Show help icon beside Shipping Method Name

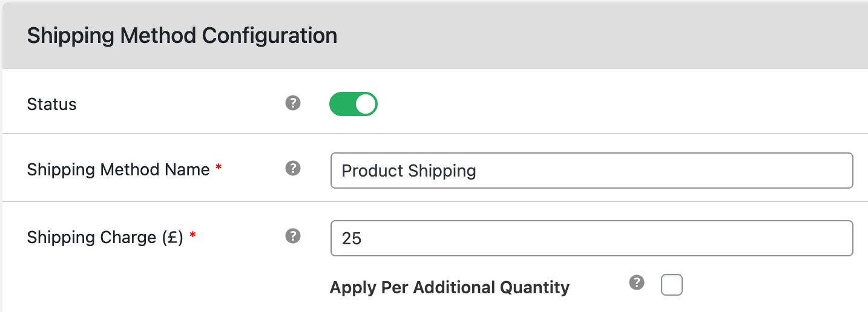point(293,168)
